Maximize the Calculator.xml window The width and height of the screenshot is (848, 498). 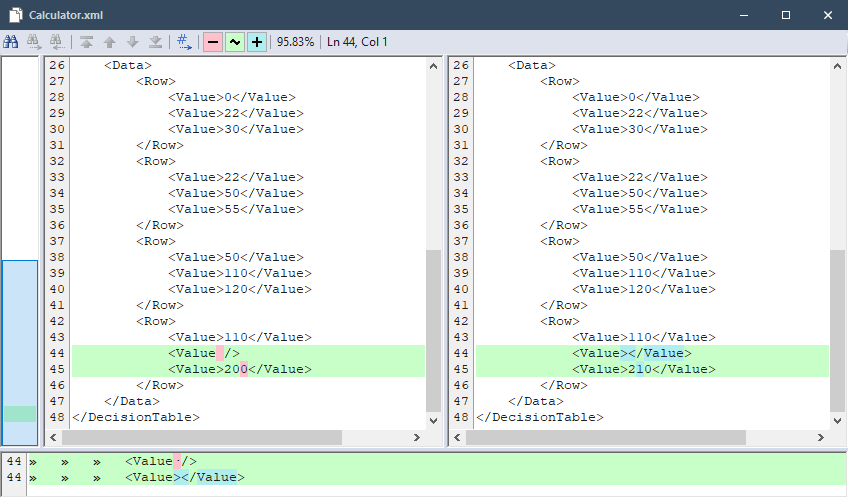point(786,15)
